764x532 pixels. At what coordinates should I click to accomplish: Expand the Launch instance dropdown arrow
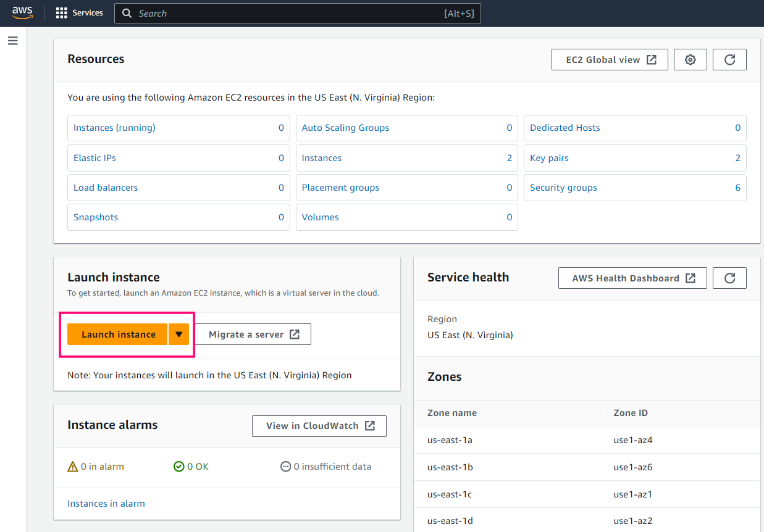tap(178, 335)
